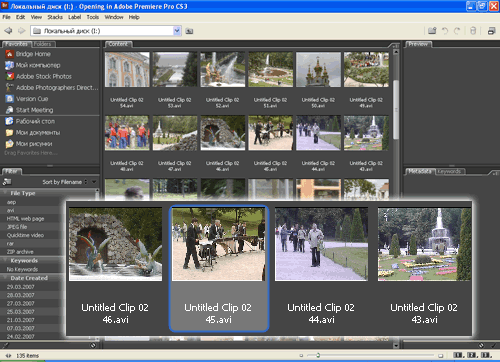Switch to compact mode icon
The height and width of the screenshot is (362, 500).
[x=491, y=31]
